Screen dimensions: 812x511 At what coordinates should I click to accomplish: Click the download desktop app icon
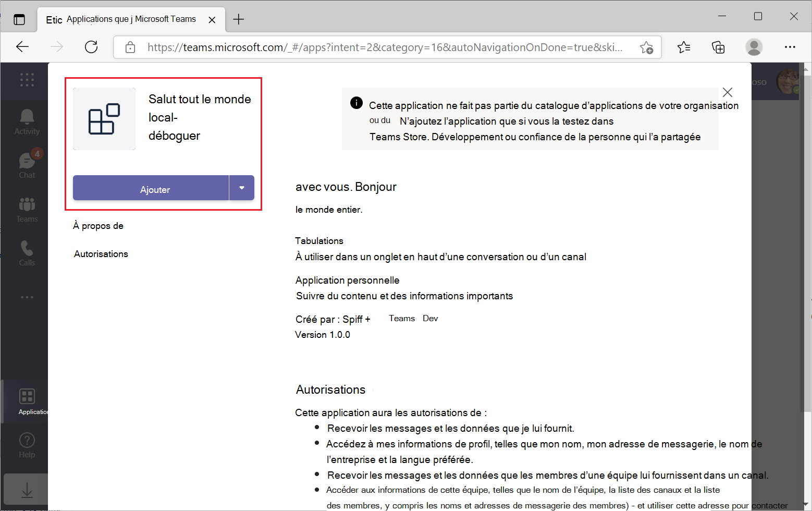click(x=27, y=490)
